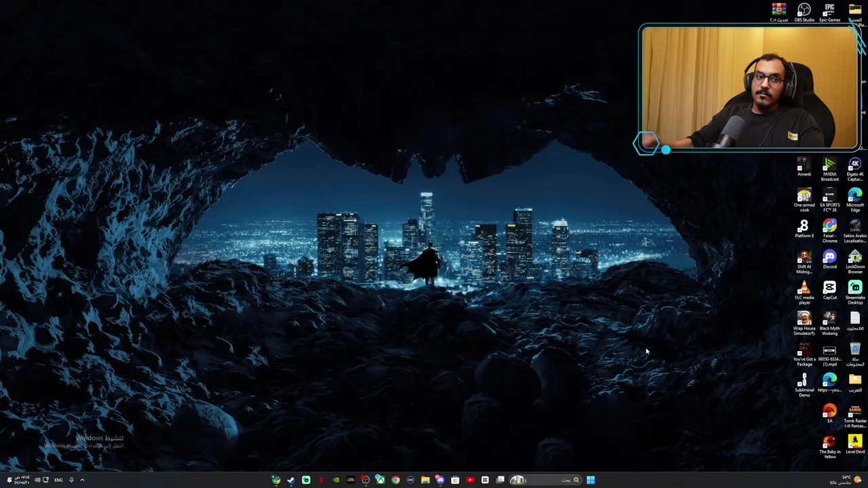Screen dimensions: 868x488
Task: Switch to Discord in the taskbar
Action: point(440,480)
